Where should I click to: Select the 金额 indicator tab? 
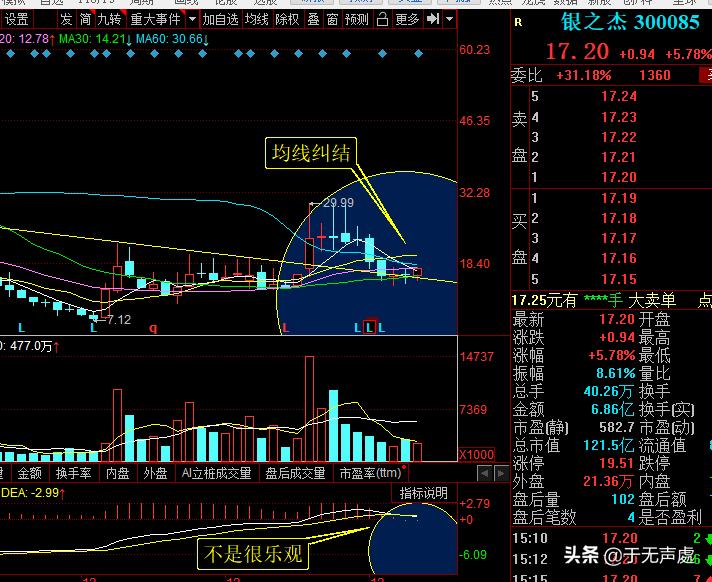(x=30, y=473)
